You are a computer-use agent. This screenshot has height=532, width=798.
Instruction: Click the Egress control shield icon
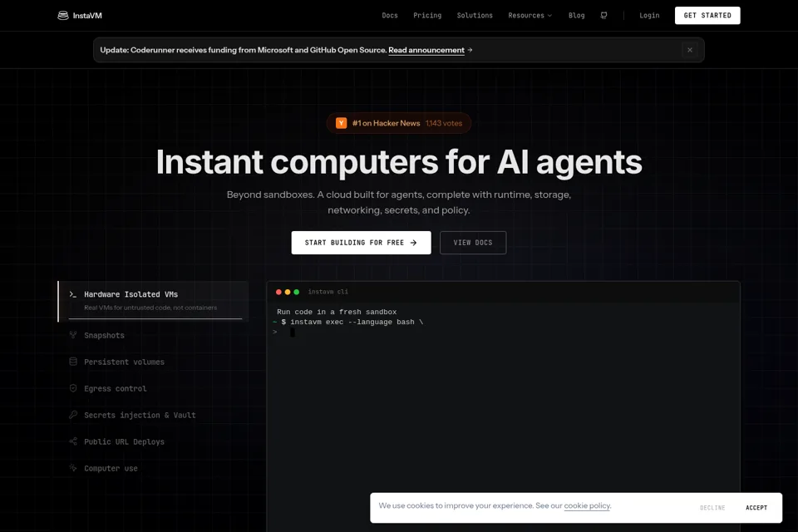click(x=73, y=388)
